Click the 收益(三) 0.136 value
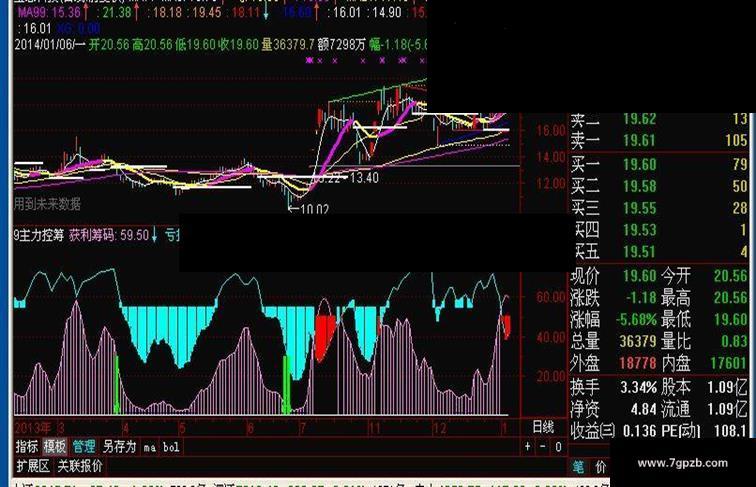756x487 pixels. [x=640, y=431]
